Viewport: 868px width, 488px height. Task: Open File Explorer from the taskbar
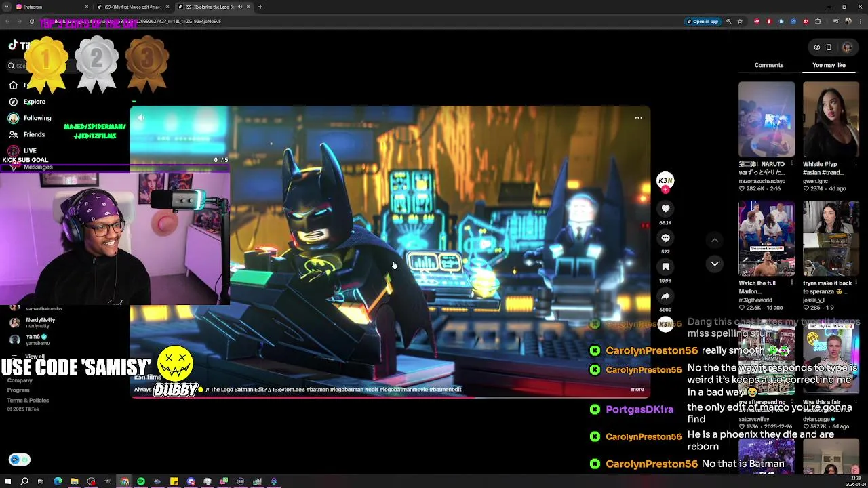tap(75, 481)
